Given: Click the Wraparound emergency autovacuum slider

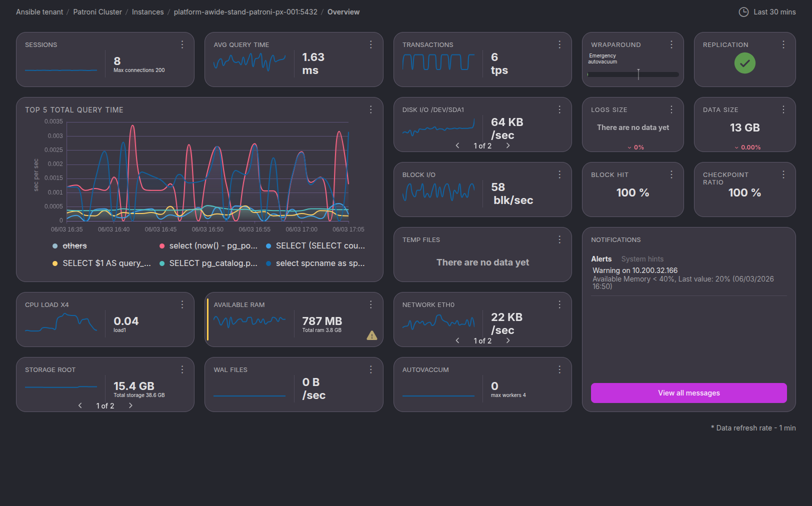Looking at the screenshot, I should point(638,74).
